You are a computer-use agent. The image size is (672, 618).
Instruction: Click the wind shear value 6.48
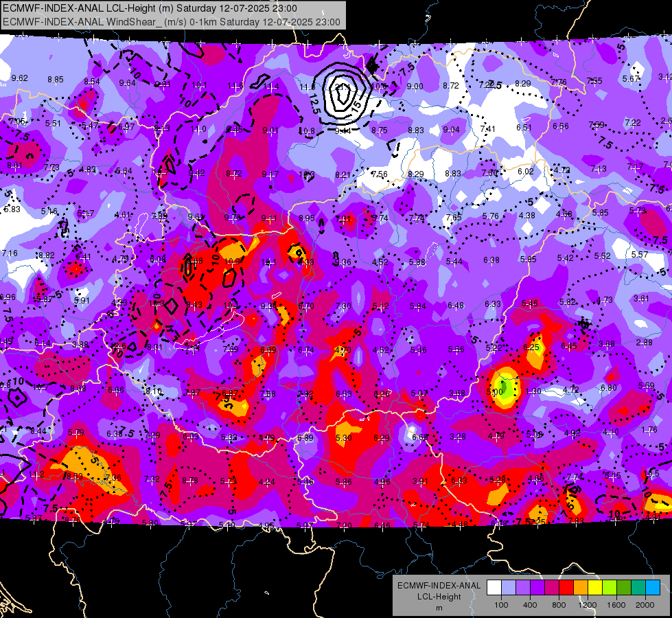456,306
